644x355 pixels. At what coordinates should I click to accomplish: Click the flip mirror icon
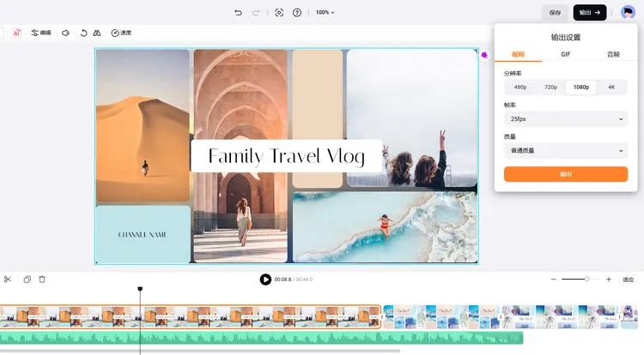click(97, 33)
